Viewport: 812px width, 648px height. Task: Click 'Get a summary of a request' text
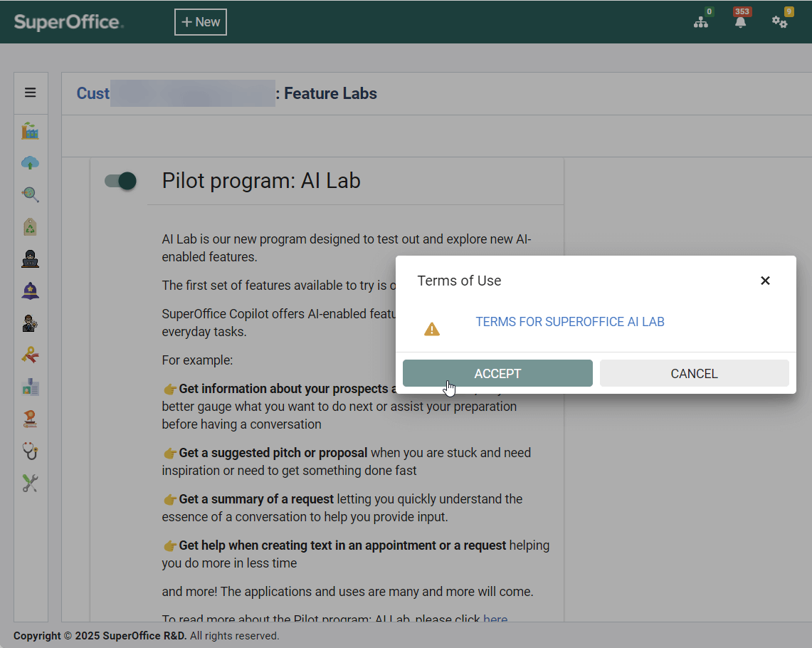255,499
